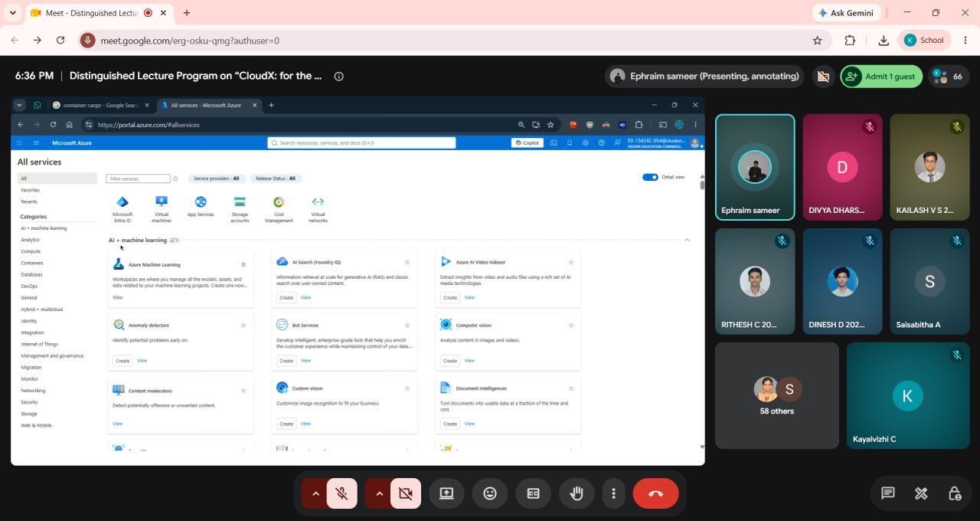Favorite Azure AI Video Indexer star
Viewport: 980px width, 521px height.
coord(571,262)
